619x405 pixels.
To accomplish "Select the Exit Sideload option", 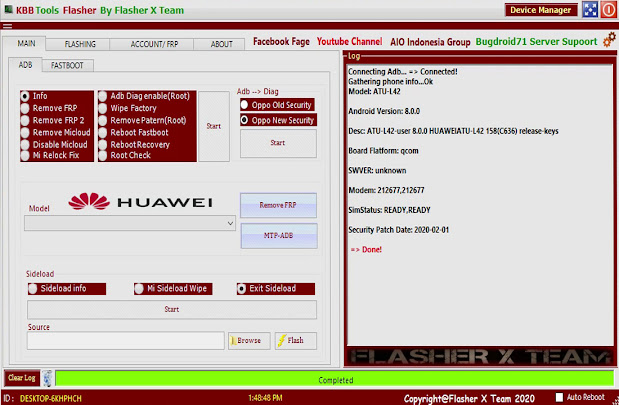I will 276,289.
